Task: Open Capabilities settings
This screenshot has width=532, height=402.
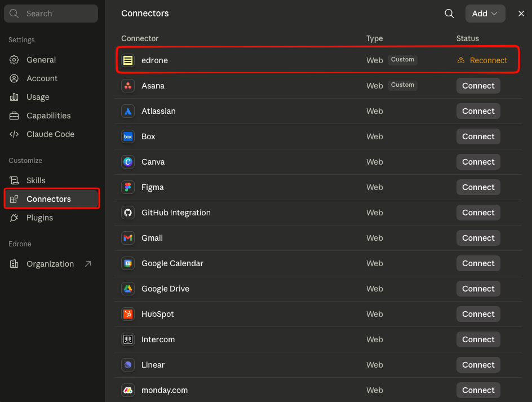Action: pyautogui.click(x=51, y=116)
